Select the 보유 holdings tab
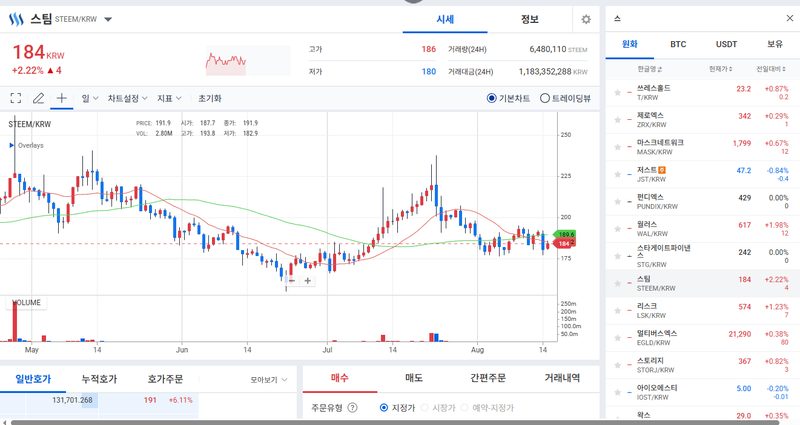The width and height of the screenshot is (800, 425). pos(774,44)
